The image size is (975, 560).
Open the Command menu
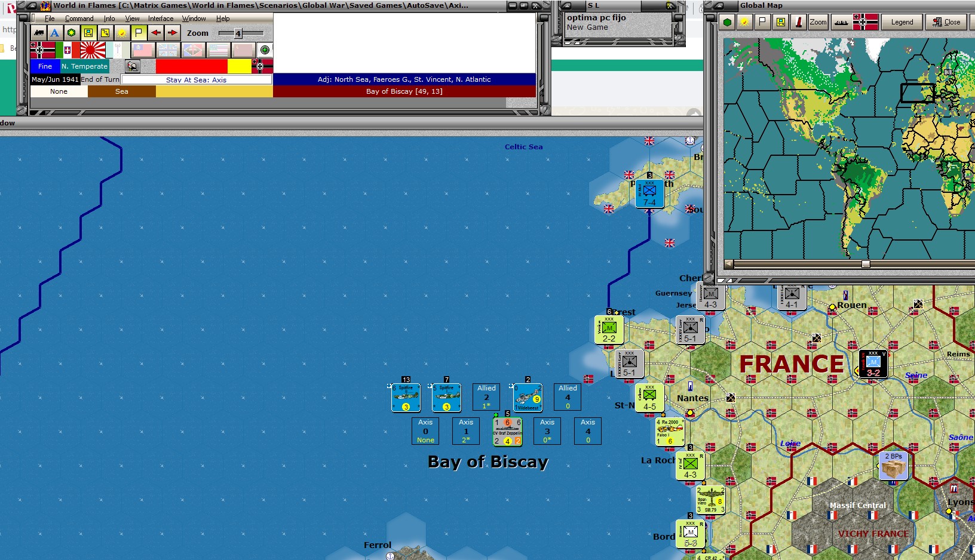[x=79, y=19]
